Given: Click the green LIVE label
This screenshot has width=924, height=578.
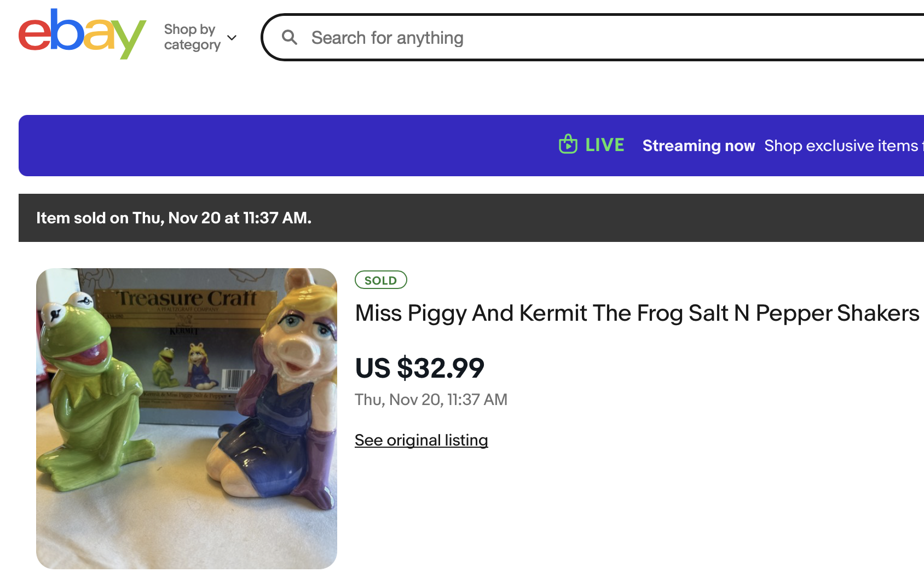Looking at the screenshot, I should coord(604,145).
